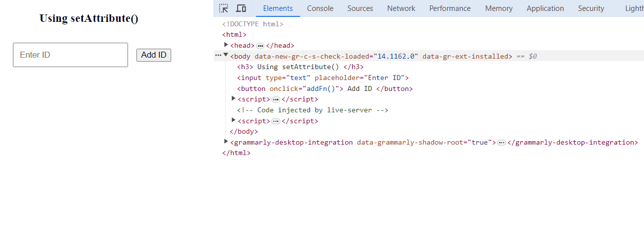Activate the inspect element picker icon
The width and height of the screenshot is (644, 247).
[224, 8]
